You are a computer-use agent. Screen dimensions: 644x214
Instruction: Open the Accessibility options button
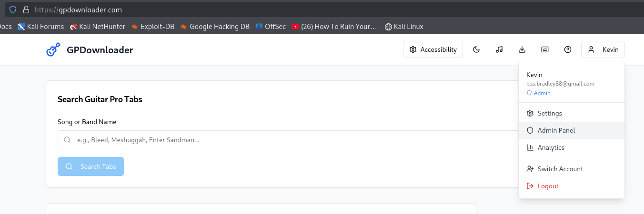[433, 50]
